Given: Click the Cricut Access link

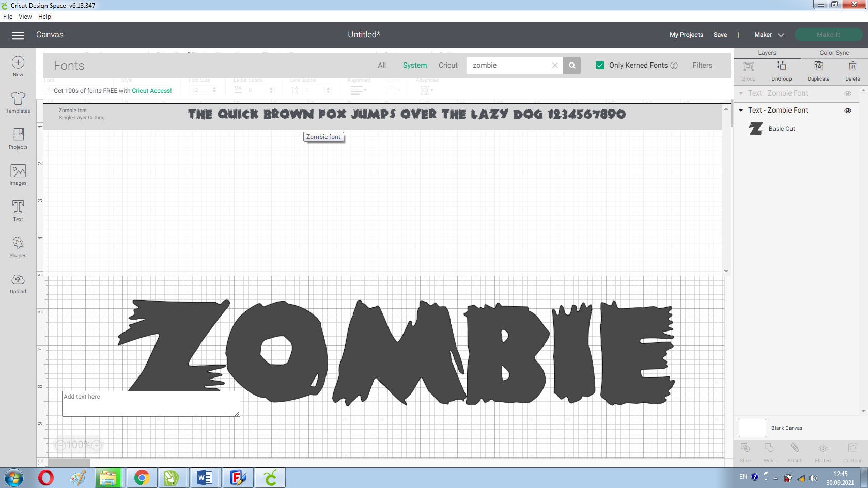Looking at the screenshot, I should click(151, 90).
